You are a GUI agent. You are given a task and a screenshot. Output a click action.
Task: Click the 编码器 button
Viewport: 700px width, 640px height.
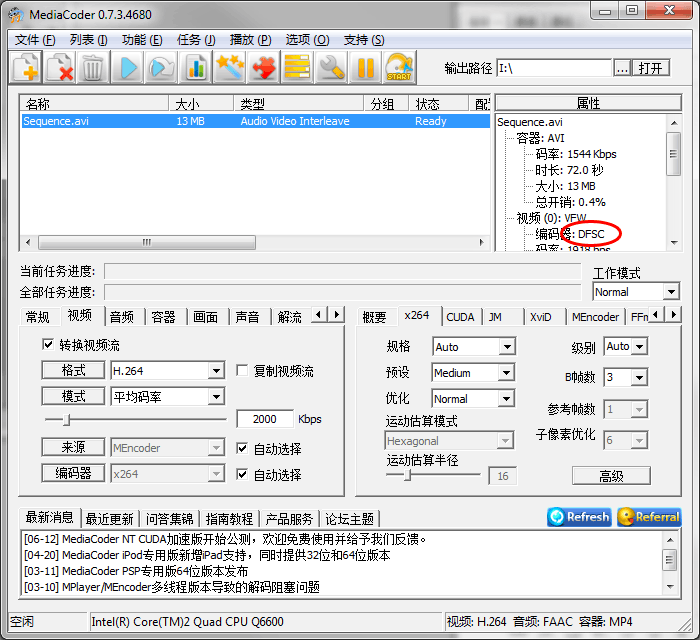pyautogui.click(x=74, y=474)
